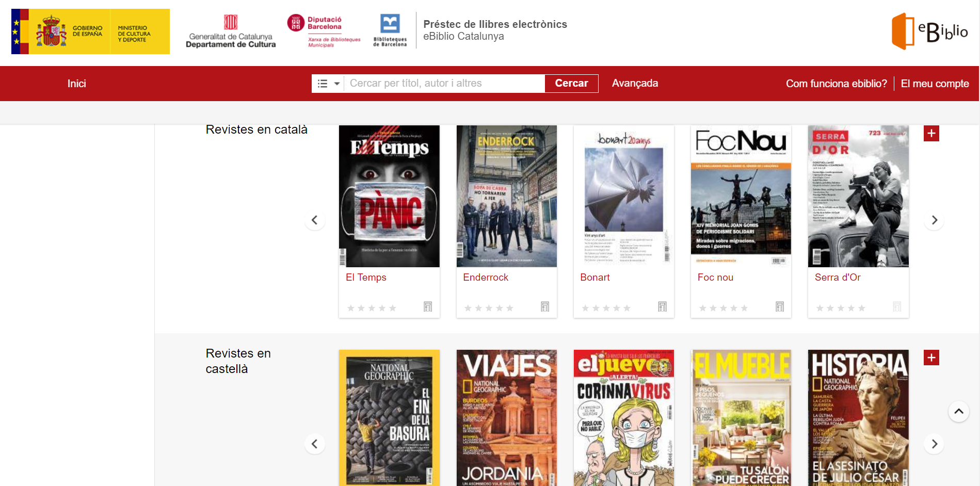Open Bonart magazine cover

point(624,196)
